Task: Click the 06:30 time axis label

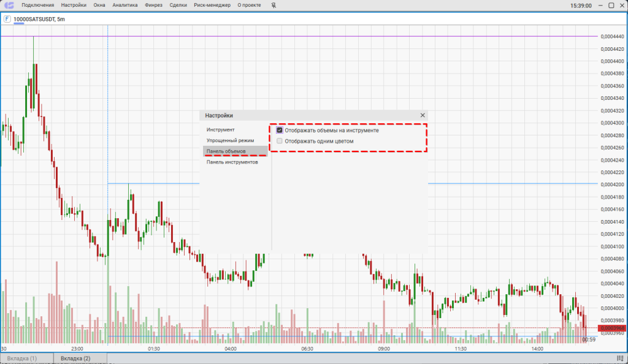Action: [x=307, y=349]
